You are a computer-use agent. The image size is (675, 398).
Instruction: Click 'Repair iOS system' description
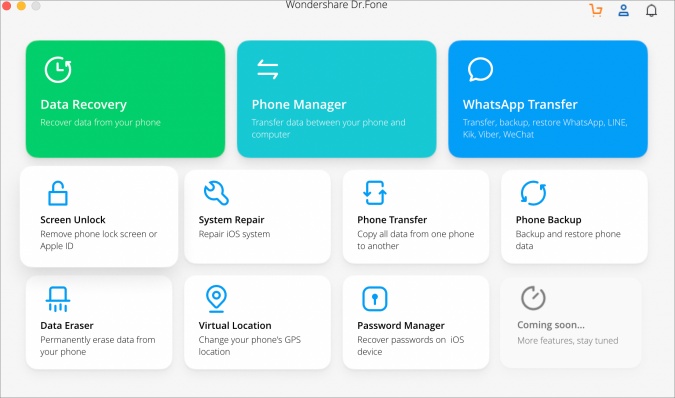point(234,234)
